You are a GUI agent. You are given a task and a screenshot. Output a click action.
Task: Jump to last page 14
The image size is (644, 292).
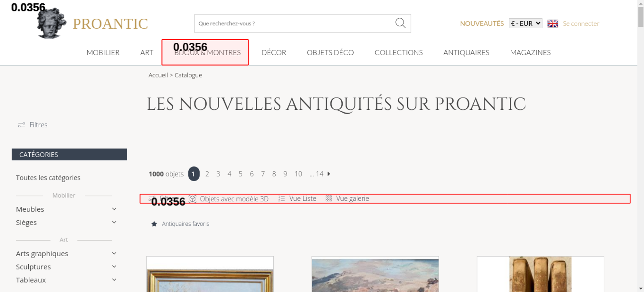tap(319, 174)
